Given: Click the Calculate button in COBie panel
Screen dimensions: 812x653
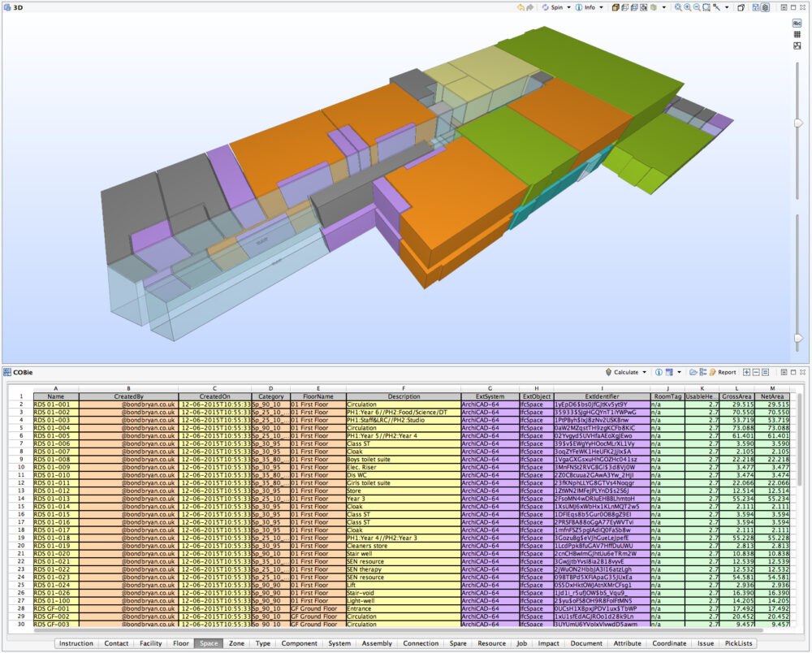Looking at the screenshot, I should [x=621, y=372].
